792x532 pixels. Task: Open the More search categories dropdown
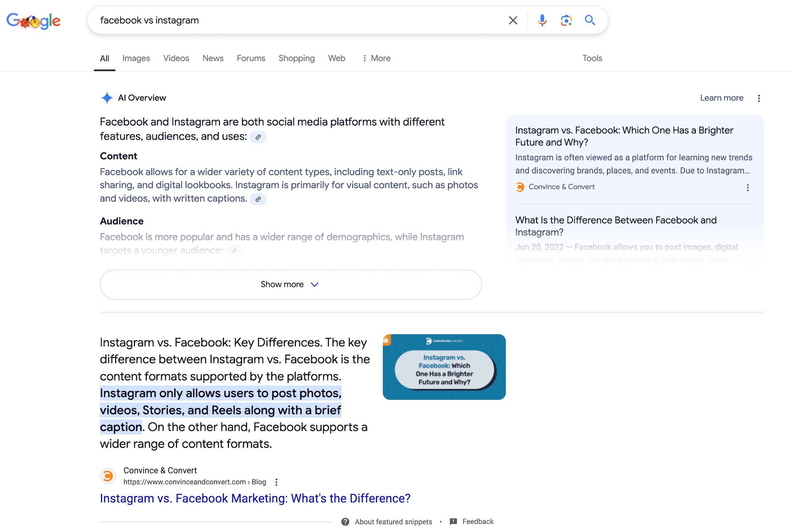376,58
